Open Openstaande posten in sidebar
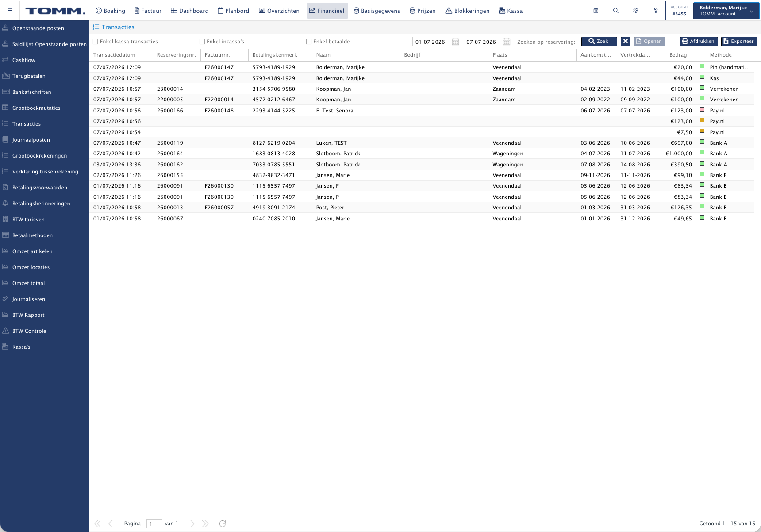761x532 pixels. pos(44,28)
